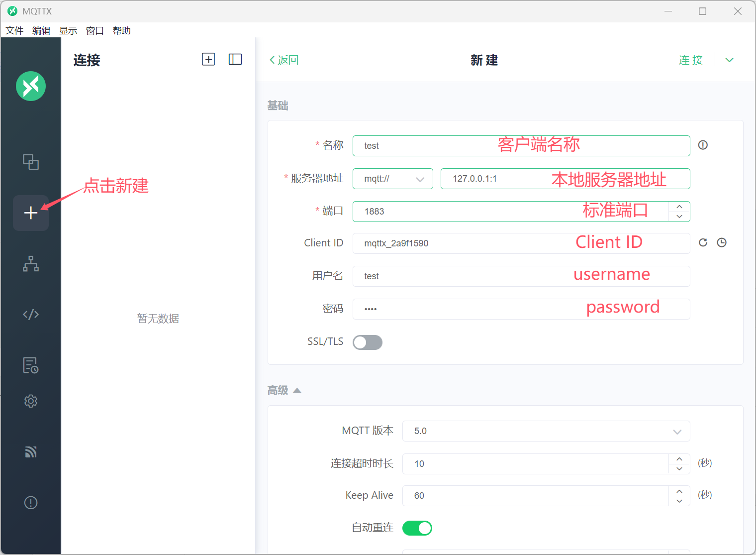Click the 服务器地址 label

pos(317,178)
